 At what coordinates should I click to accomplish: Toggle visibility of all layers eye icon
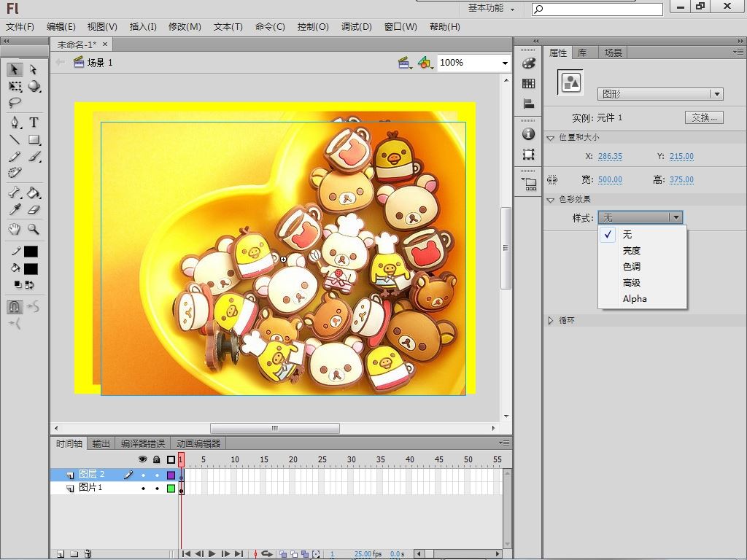pos(142,459)
